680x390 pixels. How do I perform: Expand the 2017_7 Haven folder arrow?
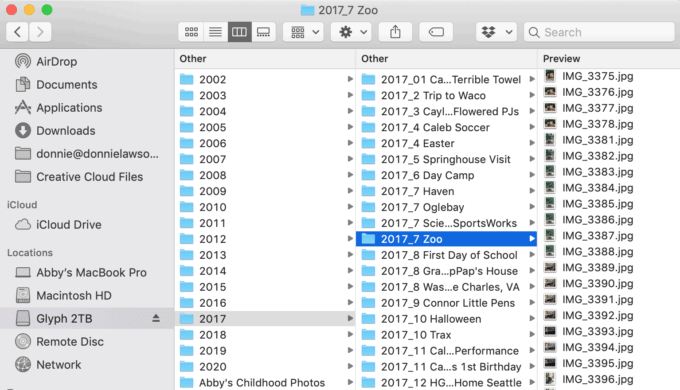pos(532,191)
